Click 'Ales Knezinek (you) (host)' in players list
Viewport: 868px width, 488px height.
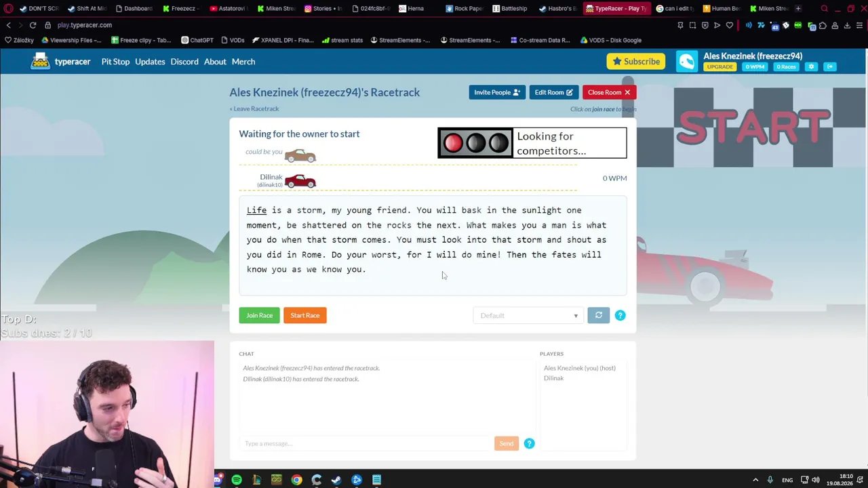(x=580, y=368)
